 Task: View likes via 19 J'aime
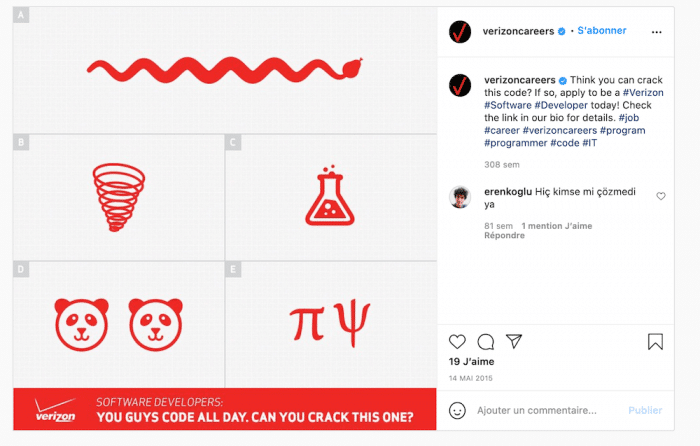pyautogui.click(x=469, y=363)
